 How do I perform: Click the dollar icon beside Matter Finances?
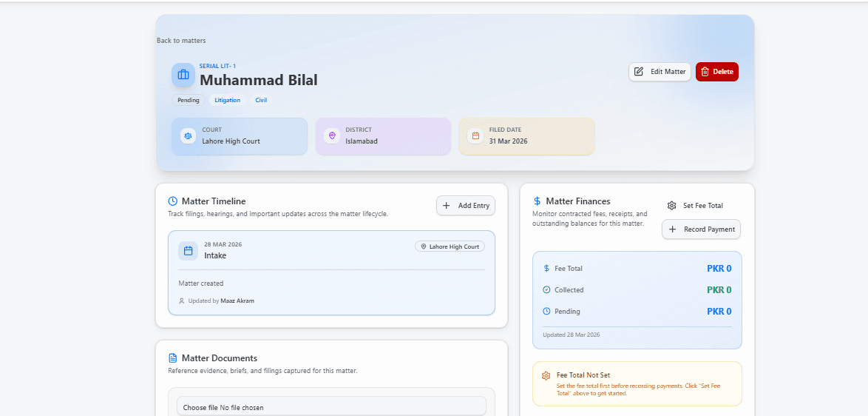click(x=537, y=201)
